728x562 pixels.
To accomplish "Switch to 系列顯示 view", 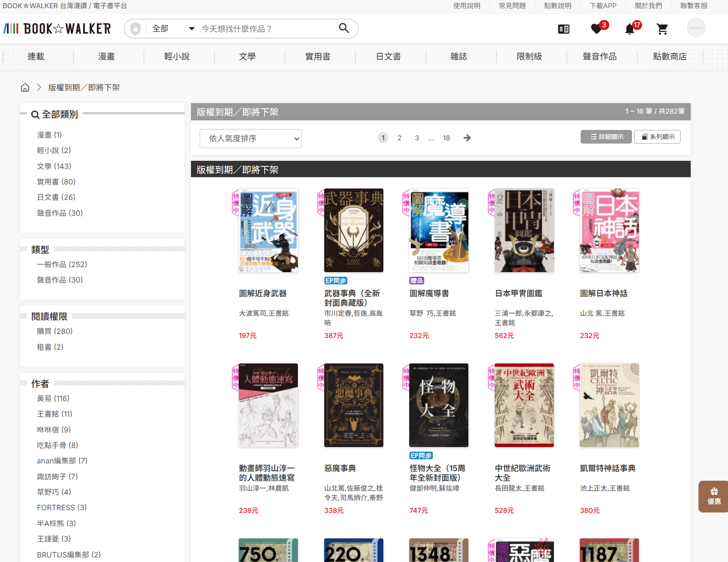I will [x=658, y=137].
